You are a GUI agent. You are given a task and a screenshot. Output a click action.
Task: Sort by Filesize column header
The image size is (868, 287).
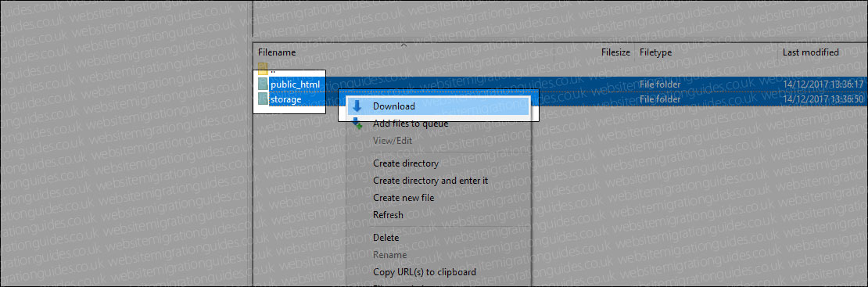coord(616,52)
